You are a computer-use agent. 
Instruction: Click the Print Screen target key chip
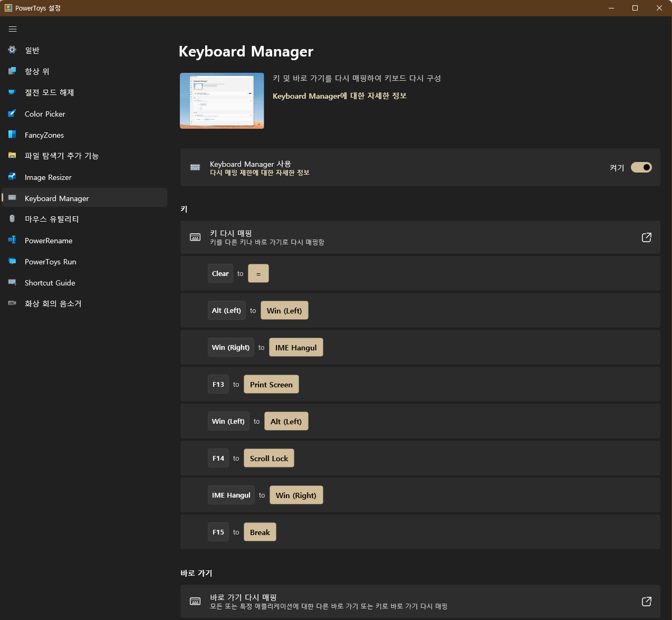(x=271, y=384)
